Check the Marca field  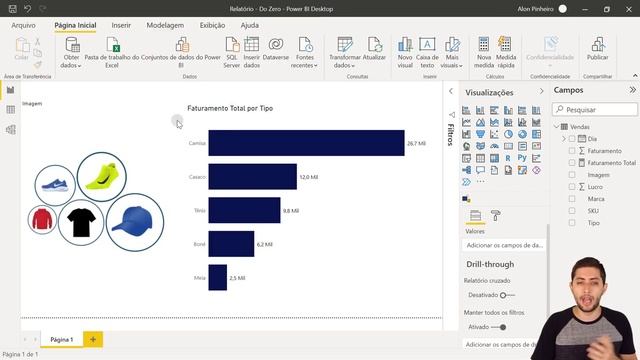pos(572,199)
